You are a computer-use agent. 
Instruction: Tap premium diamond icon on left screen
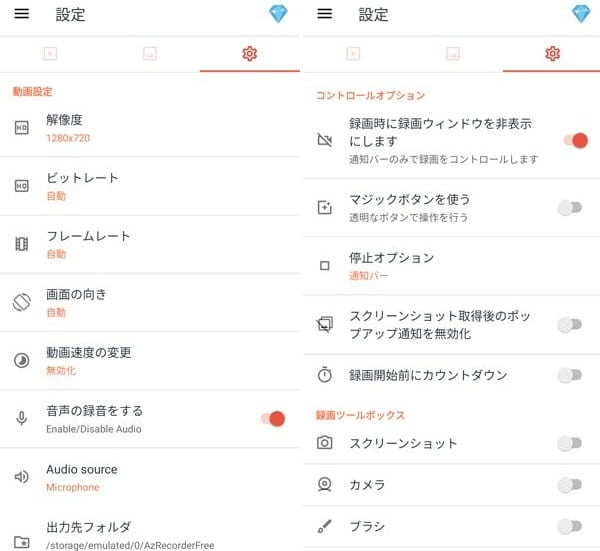click(x=278, y=14)
